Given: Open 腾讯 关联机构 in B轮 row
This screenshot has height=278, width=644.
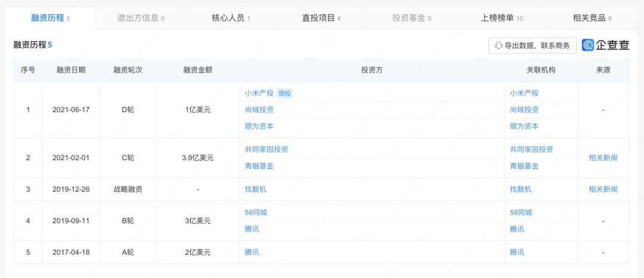Looking at the screenshot, I should pos(516,229).
